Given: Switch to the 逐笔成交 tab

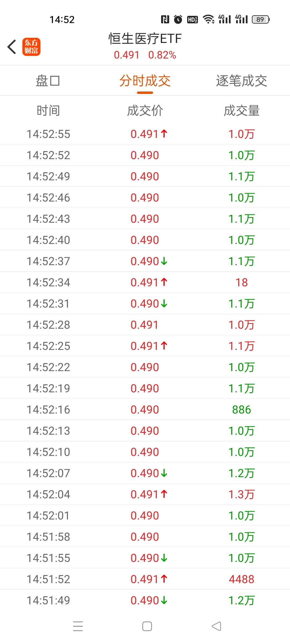Looking at the screenshot, I should coord(241,81).
